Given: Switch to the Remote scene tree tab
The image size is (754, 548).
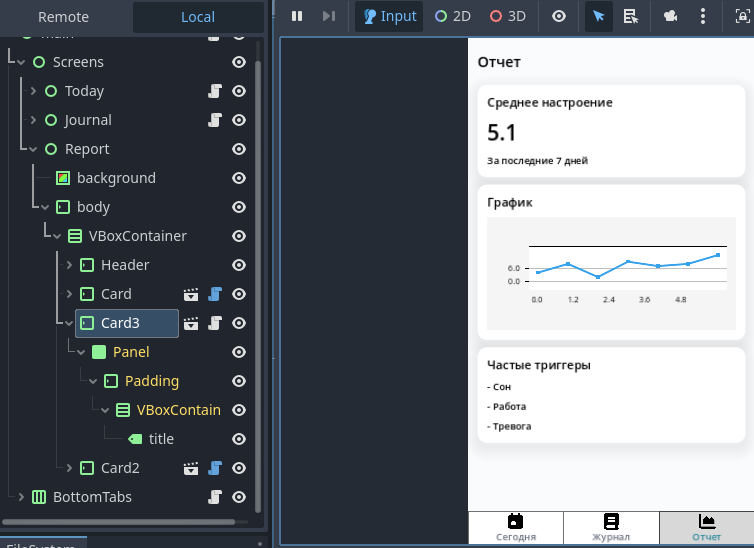Looking at the screenshot, I should click(63, 17).
